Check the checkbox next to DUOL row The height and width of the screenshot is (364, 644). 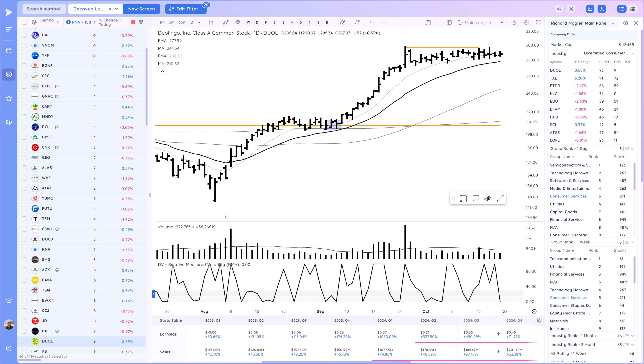(x=24, y=341)
